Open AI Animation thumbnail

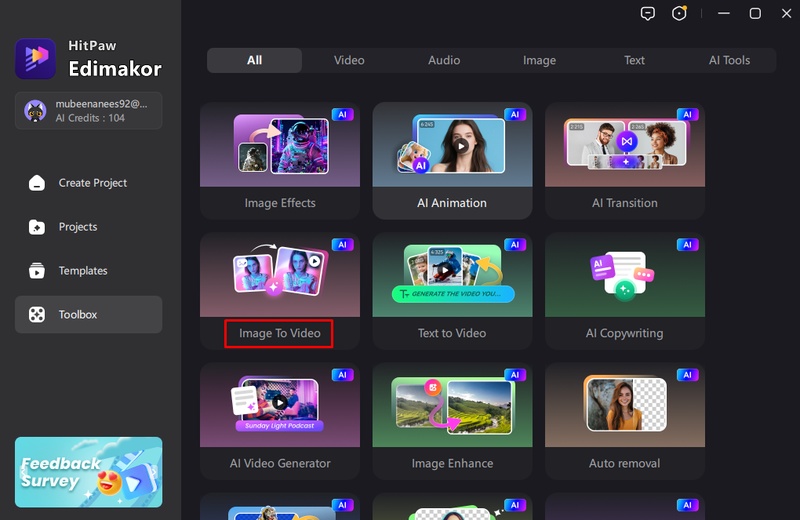click(x=452, y=144)
